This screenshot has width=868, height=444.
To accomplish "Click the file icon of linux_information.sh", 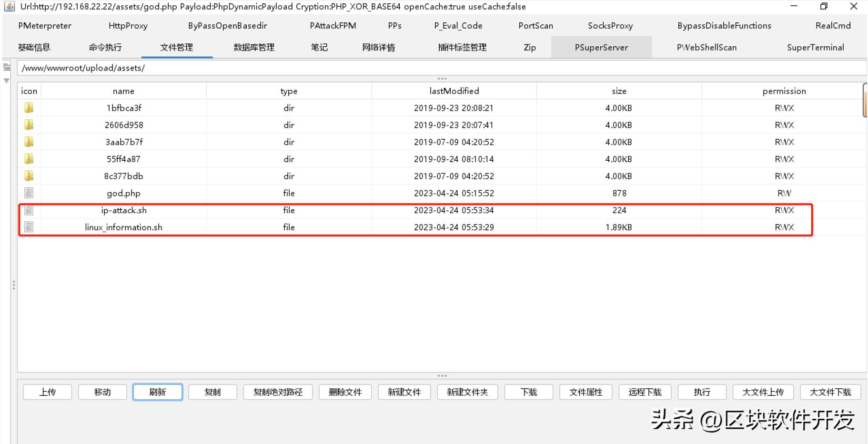I will (29, 227).
